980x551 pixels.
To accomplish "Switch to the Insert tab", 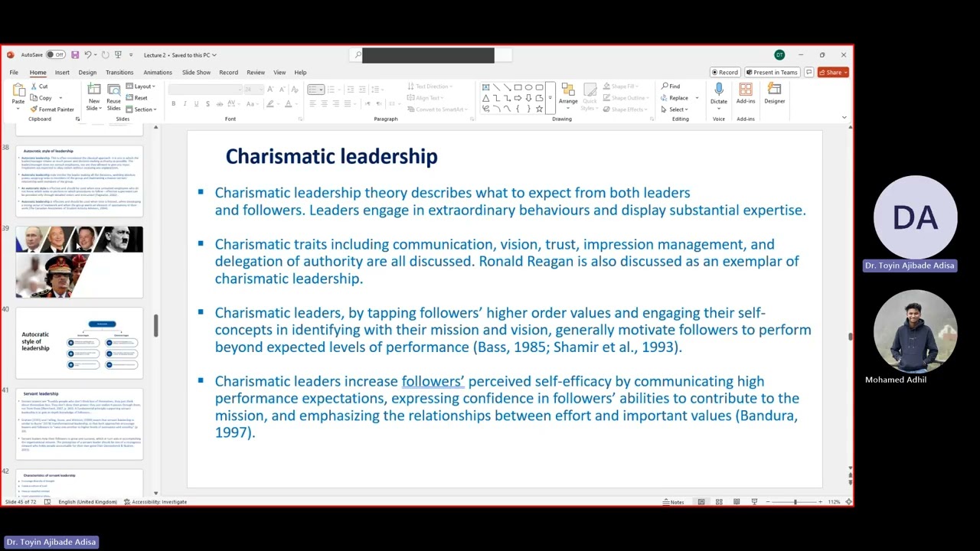I will tap(62, 73).
